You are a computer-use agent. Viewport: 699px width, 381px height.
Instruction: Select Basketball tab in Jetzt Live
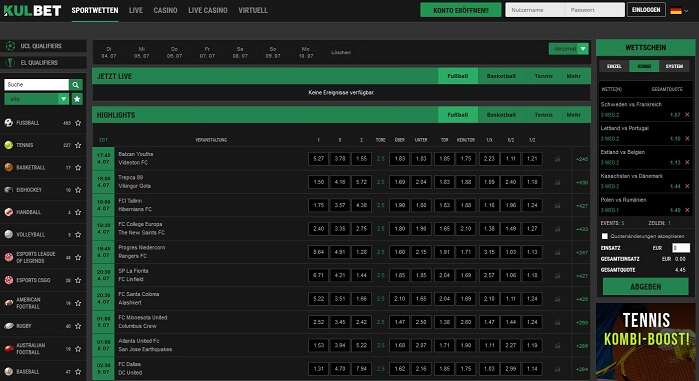tap(501, 76)
